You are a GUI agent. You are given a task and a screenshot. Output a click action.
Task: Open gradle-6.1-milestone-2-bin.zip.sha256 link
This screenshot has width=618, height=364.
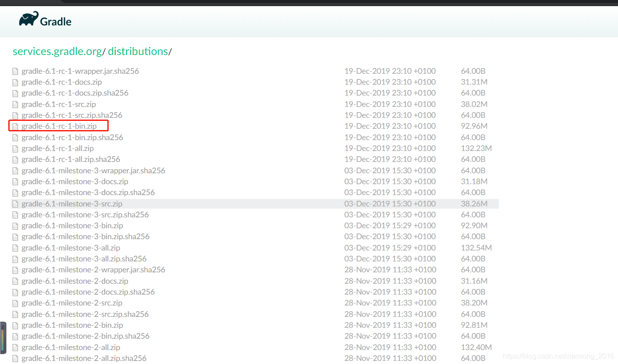(x=86, y=336)
